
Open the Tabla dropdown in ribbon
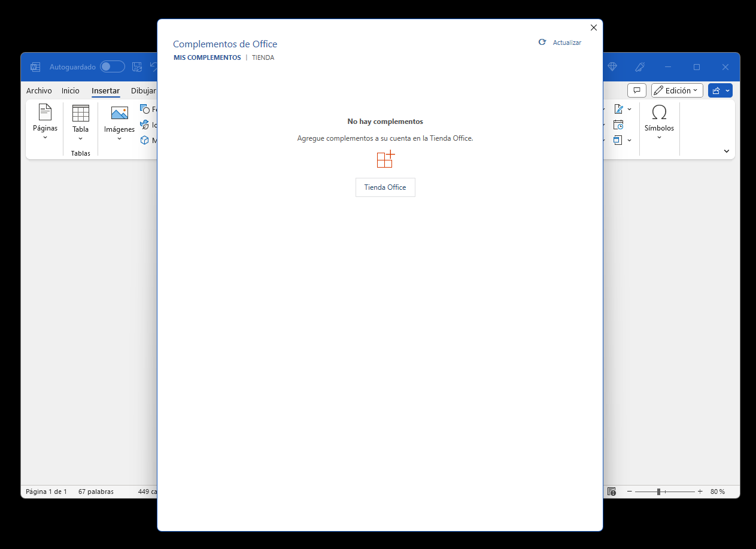click(80, 123)
